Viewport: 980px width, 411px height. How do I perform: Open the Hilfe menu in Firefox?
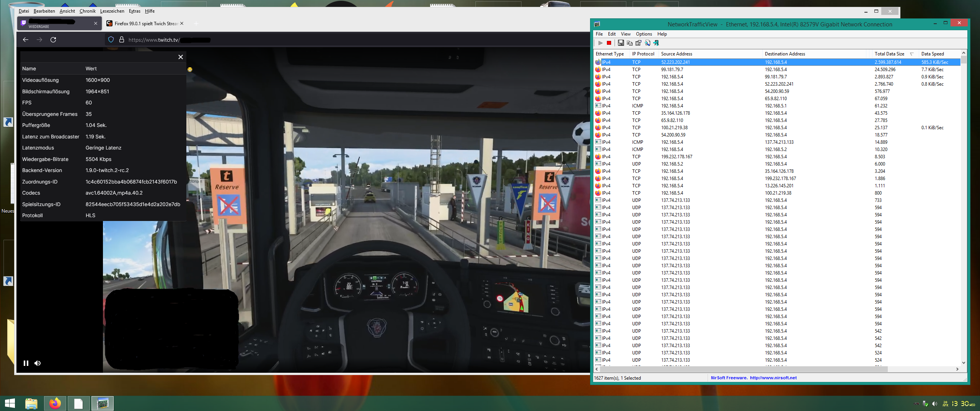[x=150, y=11]
